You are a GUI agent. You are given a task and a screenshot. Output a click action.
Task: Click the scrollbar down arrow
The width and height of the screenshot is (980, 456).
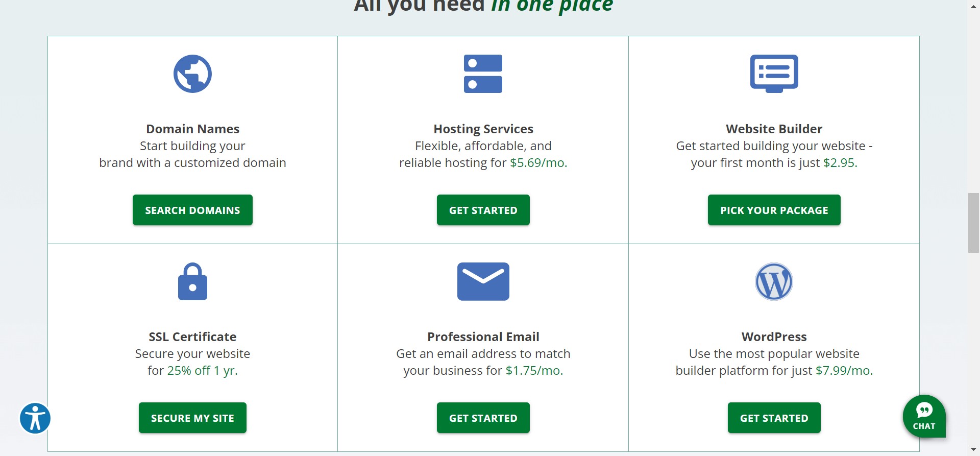pos(973,450)
